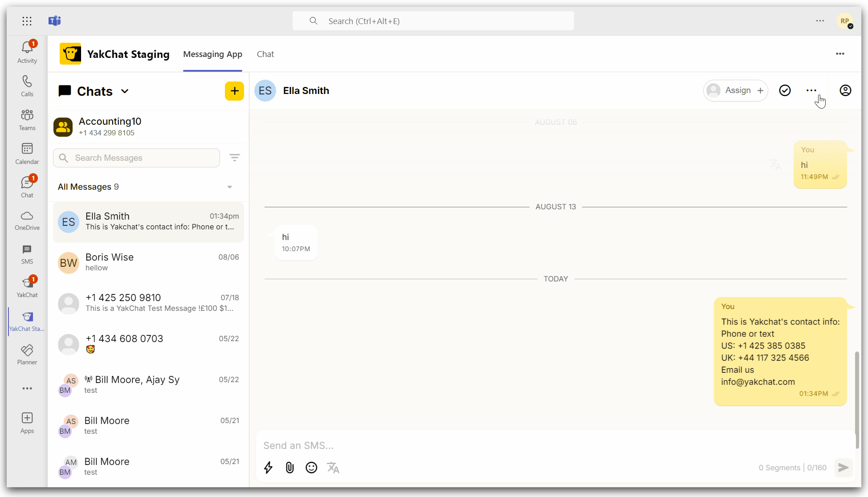
Task: Open the Activity feed
Action: pos(27,52)
